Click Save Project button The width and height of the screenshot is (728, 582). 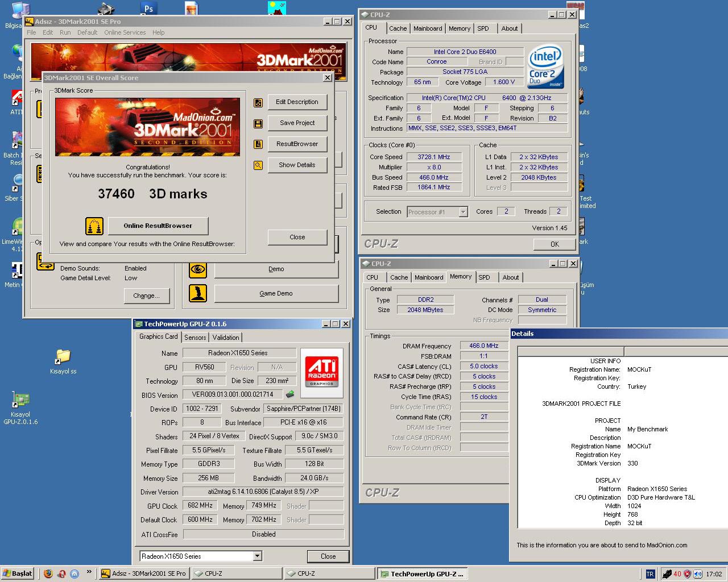tap(297, 123)
